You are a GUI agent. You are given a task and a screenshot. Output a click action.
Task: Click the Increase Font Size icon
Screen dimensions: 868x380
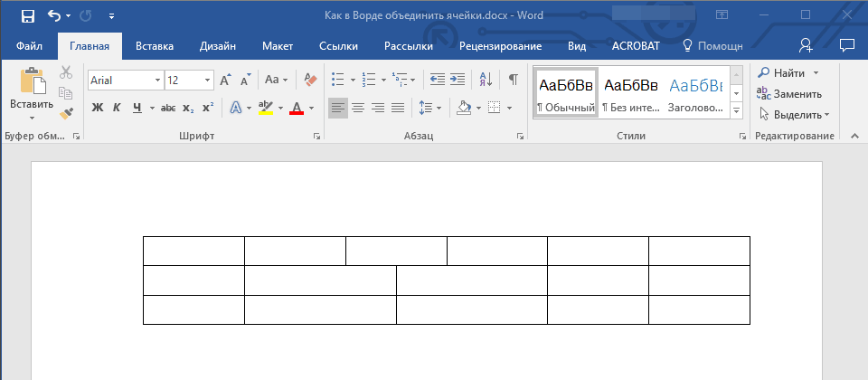point(225,80)
